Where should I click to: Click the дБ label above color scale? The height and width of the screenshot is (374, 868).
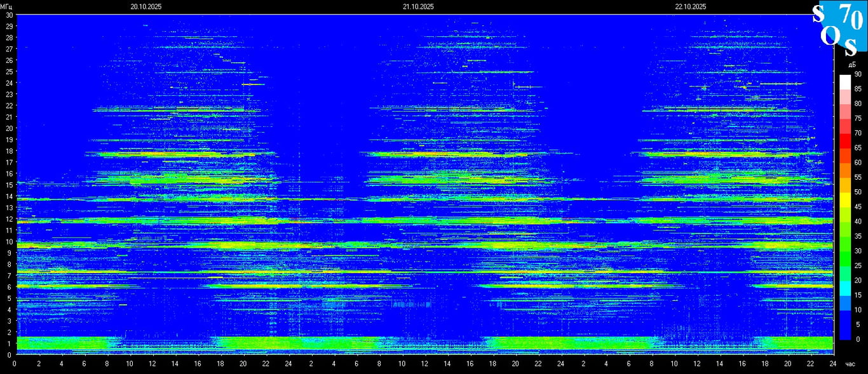point(851,65)
